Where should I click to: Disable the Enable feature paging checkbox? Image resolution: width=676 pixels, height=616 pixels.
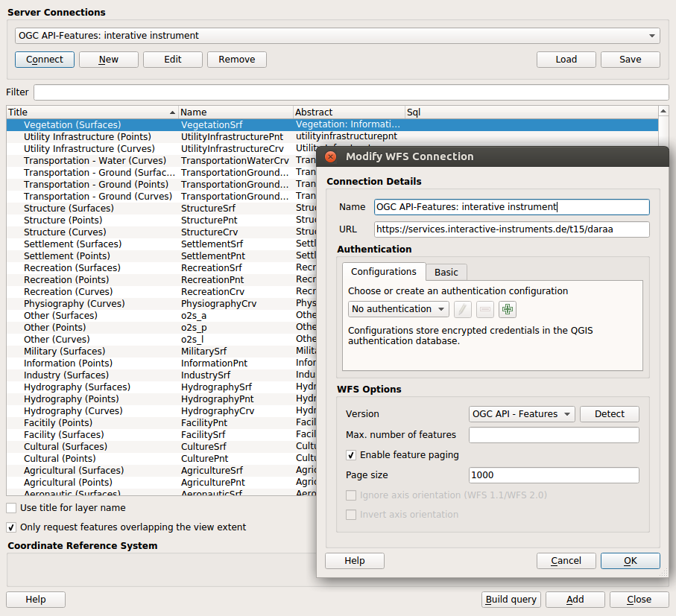click(351, 455)
